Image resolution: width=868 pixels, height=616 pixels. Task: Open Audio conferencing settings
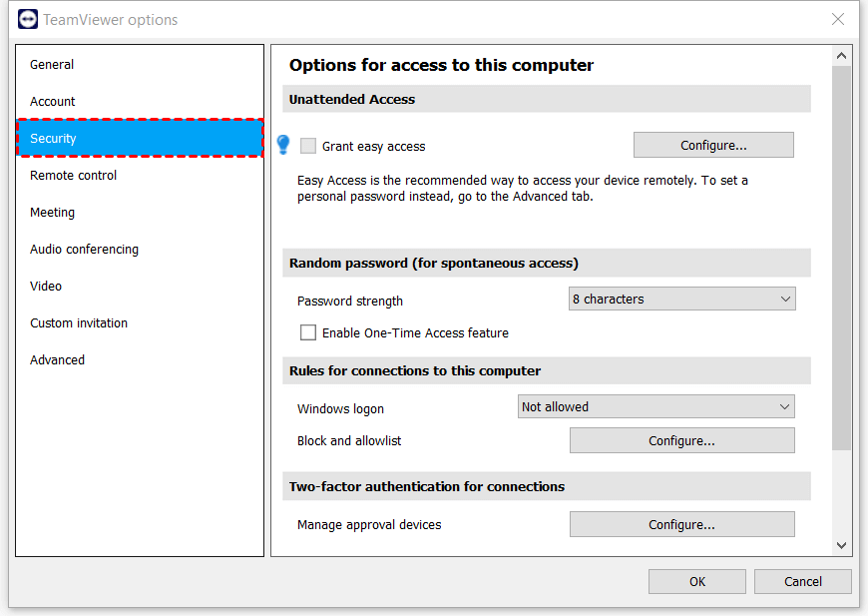coord(85,250)
